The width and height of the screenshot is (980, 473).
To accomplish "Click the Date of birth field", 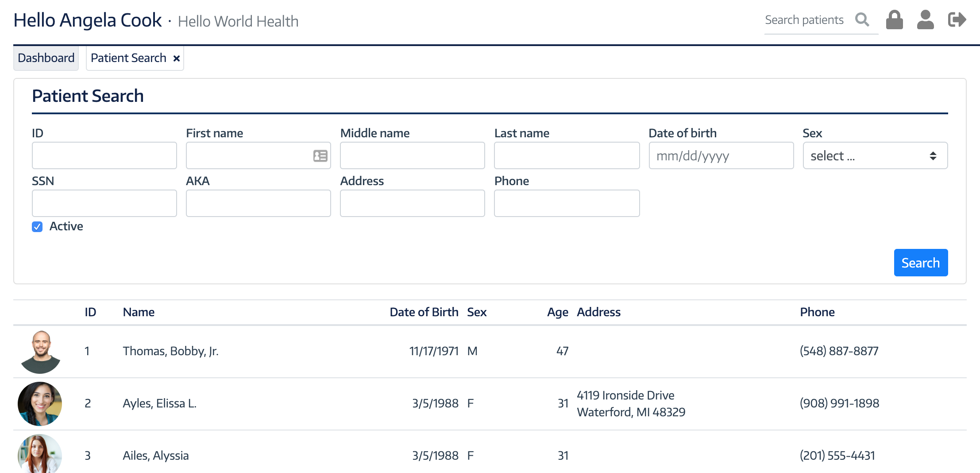I will coord(721,155).
